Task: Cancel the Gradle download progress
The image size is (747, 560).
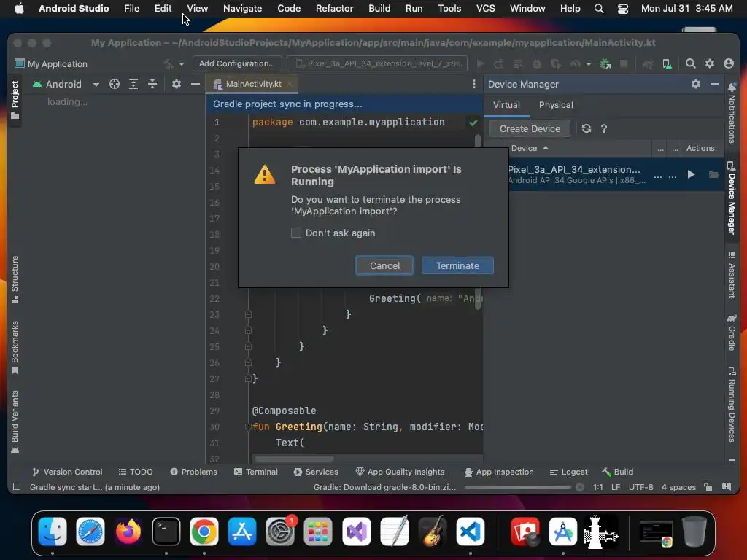Action: pos(580,487)
